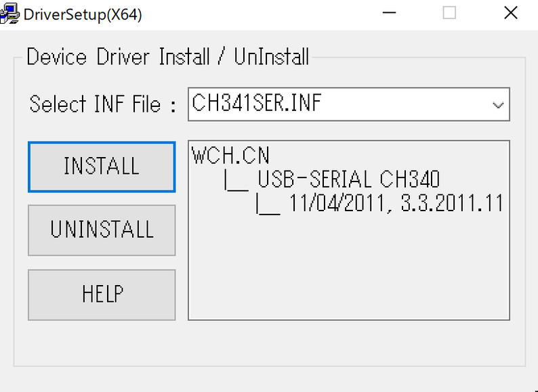Click the DriverSetup app icon in title bar
The height and width of the screenshot is (392, 538).
click(9, 14)
